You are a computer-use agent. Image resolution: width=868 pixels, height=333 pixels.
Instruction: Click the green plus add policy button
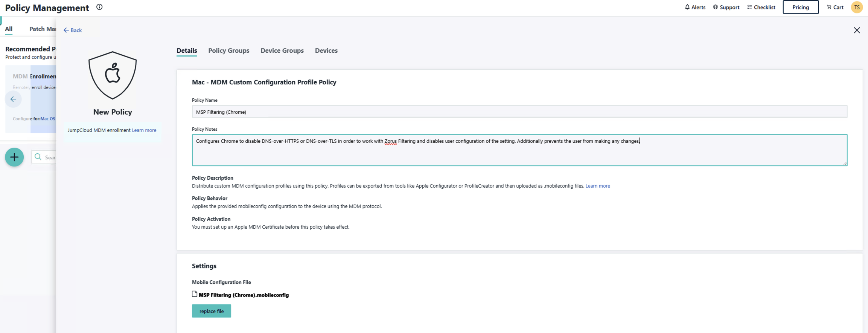(14, 157)
